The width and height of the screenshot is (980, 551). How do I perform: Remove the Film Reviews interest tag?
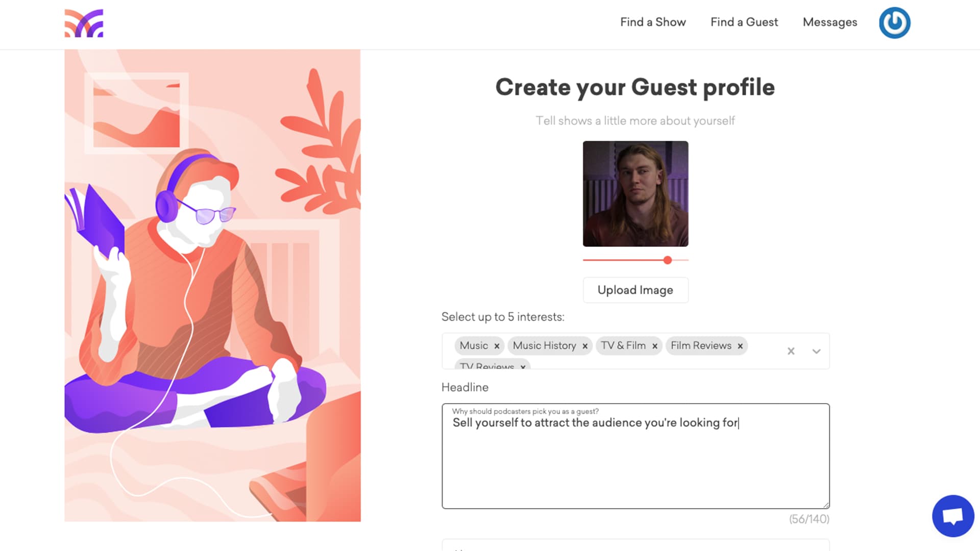pos(740,346)
